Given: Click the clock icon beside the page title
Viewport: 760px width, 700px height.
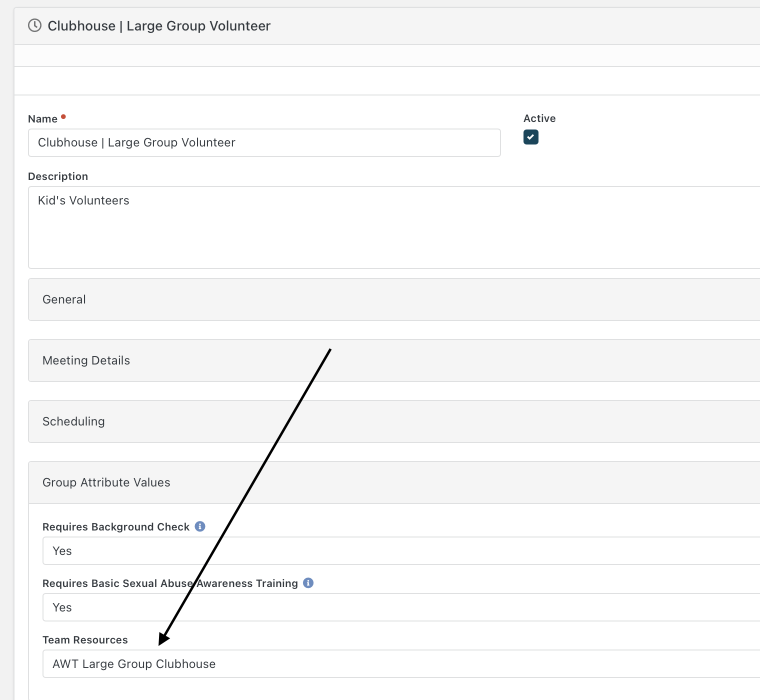Looking at the screenshot, I should point(34,25).
